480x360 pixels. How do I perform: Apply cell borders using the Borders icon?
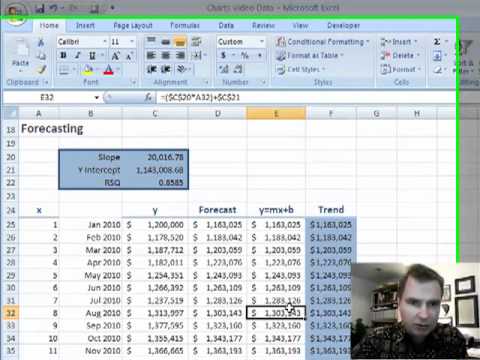[64, 70]
